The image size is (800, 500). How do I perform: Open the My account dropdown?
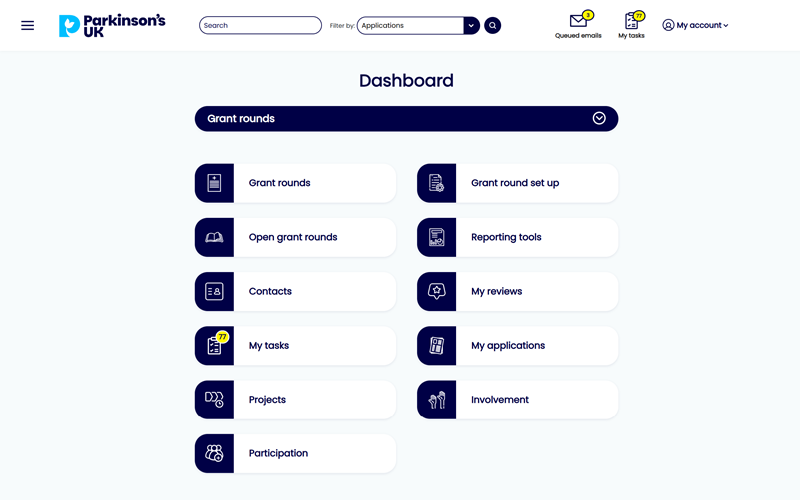pyautogui.click(x=695, y=25)
